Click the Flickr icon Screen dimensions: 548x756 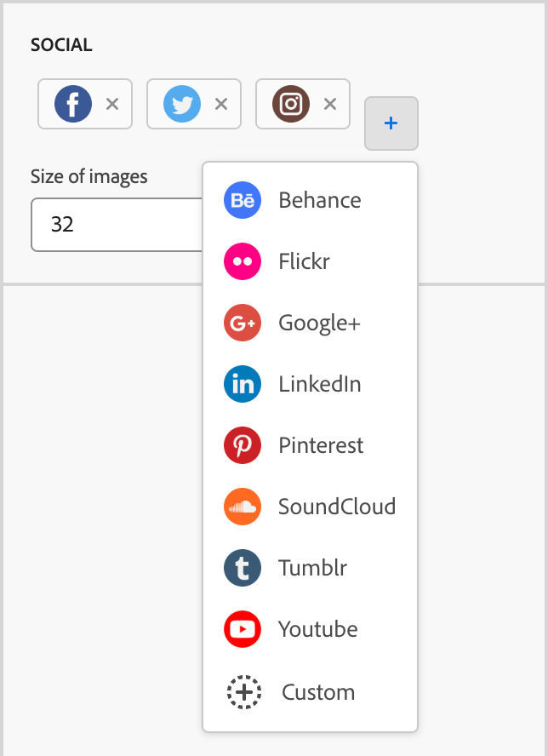243,261
